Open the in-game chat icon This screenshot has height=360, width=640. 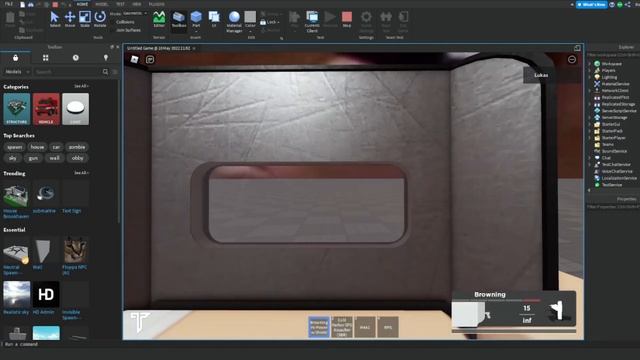click(x=150, y=60)
